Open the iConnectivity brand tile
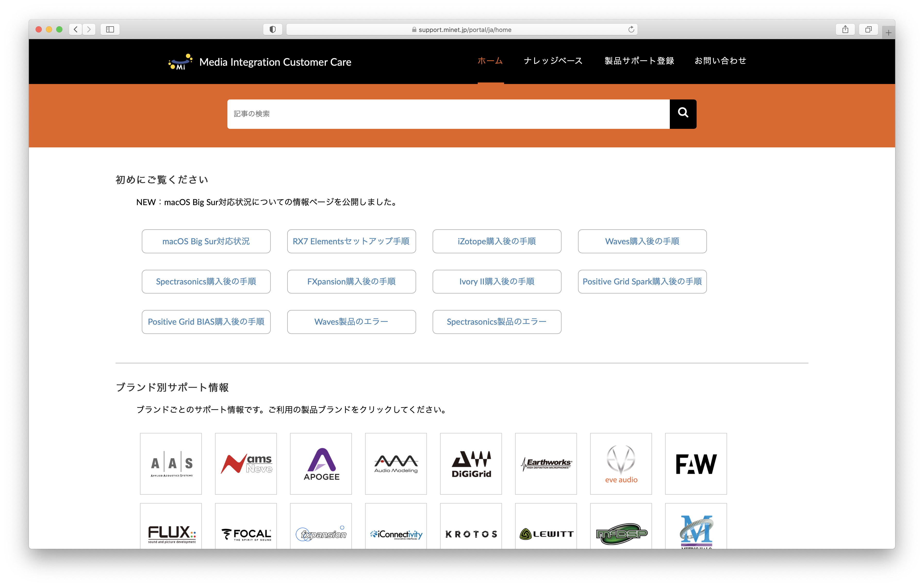Screen dimensions: 924x587 [396, 526]
